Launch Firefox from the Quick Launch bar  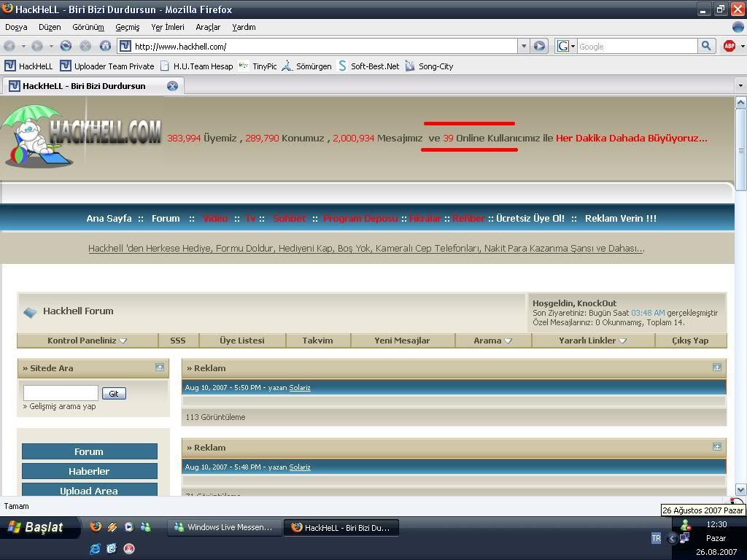coord(96,526)
